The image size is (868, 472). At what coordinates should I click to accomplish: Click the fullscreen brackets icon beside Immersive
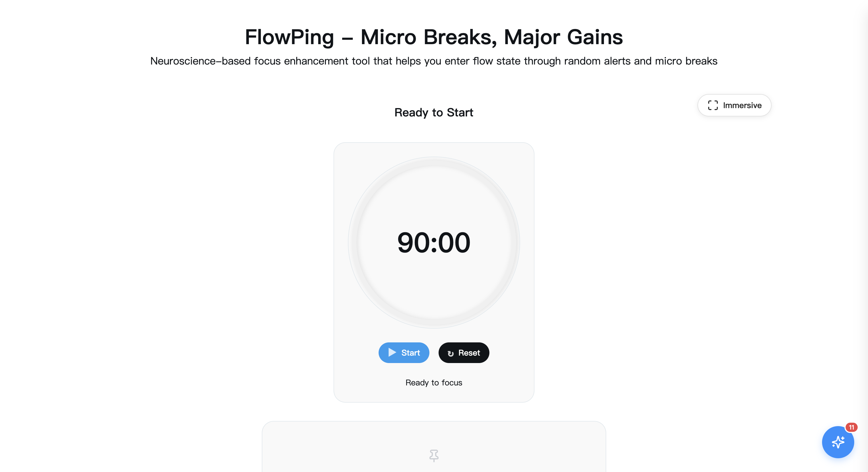pyautogui.click(x=713, y=105)
